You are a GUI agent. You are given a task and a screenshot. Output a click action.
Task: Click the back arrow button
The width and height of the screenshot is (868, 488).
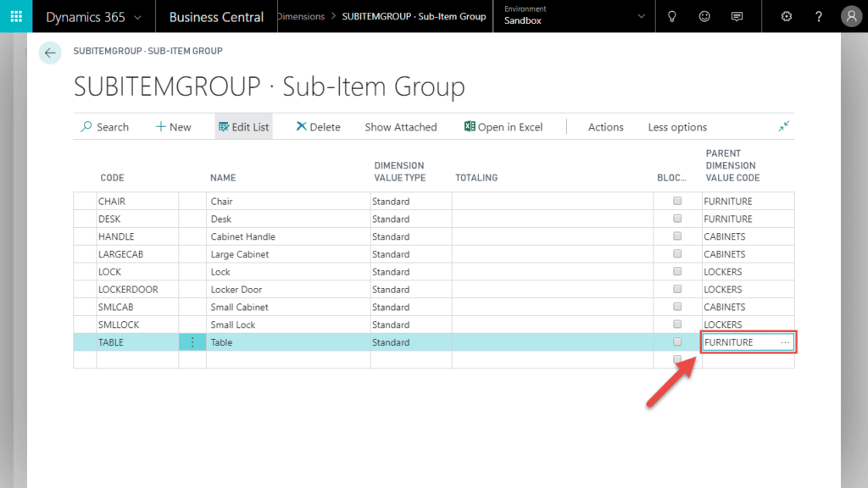click(50, 53)
